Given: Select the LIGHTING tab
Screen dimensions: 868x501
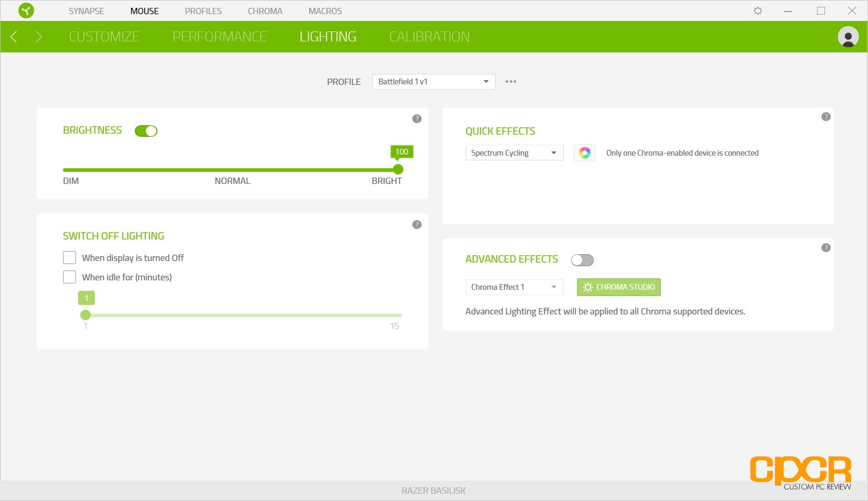Looking at the screenshot, I should 328,37.
